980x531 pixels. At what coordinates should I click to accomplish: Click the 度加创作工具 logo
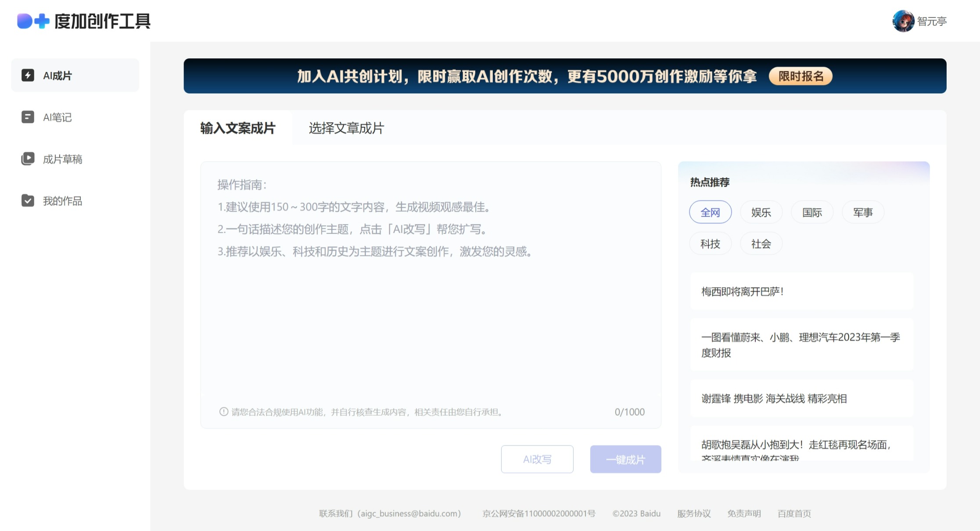(84, 21)
